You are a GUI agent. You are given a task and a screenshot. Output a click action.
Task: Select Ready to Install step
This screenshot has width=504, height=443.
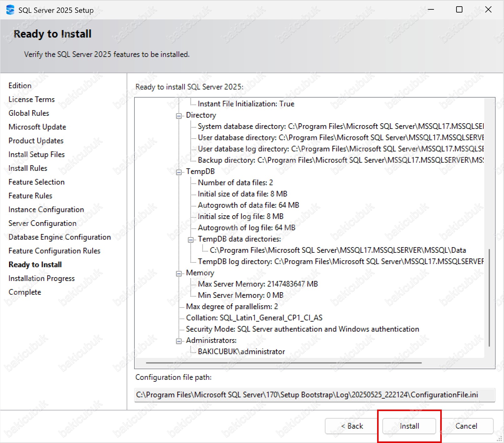point(35,264)
